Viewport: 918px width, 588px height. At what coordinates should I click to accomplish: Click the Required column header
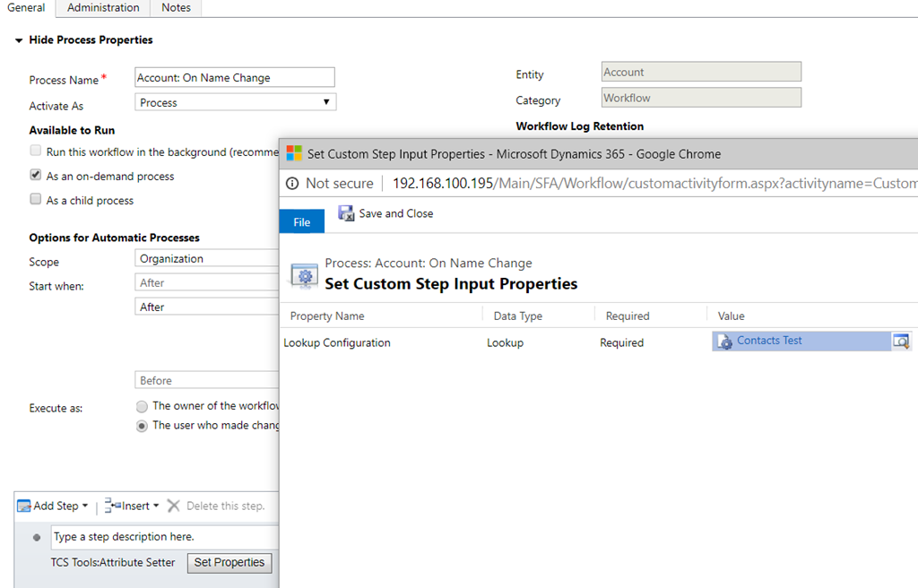click(628, 316)
